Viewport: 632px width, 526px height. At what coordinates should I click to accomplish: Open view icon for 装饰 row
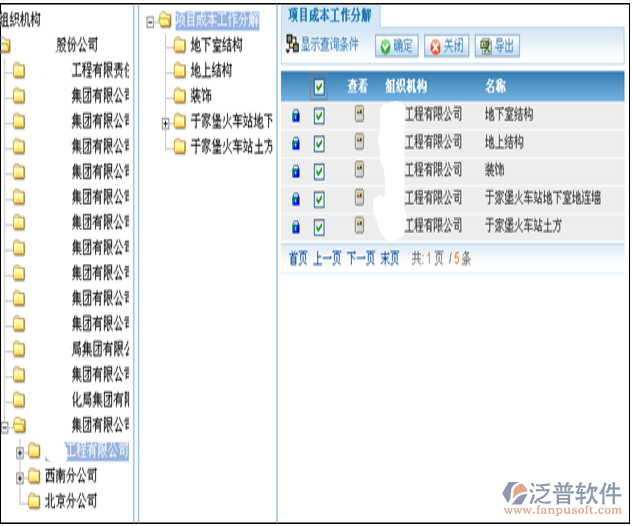pyautogui.click(x=359, y=169)
